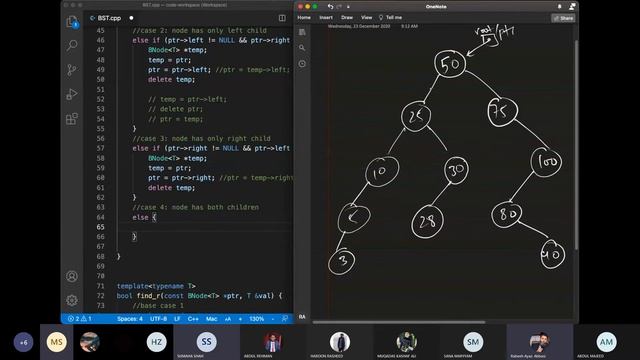Click RA account badge in OneNote sidebar
The width and height of the screenshot is (640, 360).
tap(302, 317)
